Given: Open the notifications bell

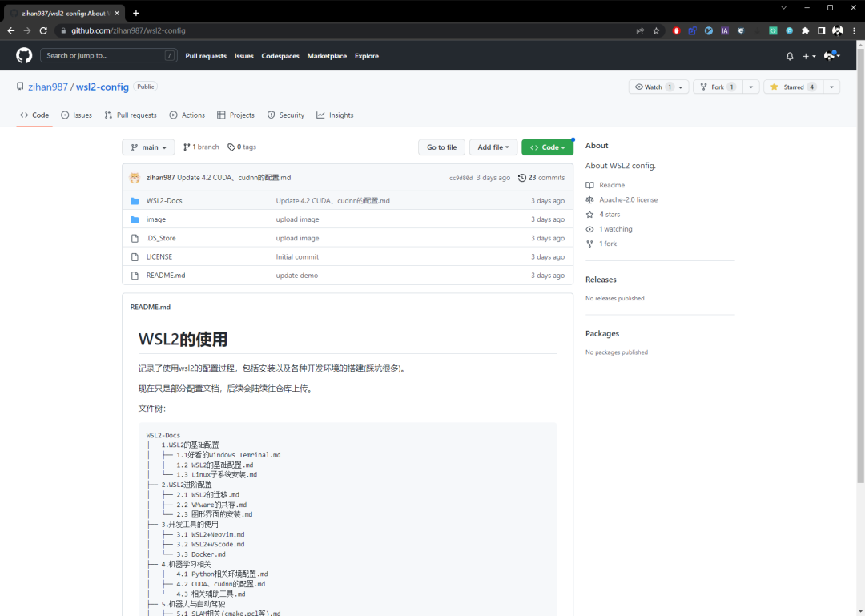Looking at the screenshot, I should pyautogui.click(x=790, y=56).
